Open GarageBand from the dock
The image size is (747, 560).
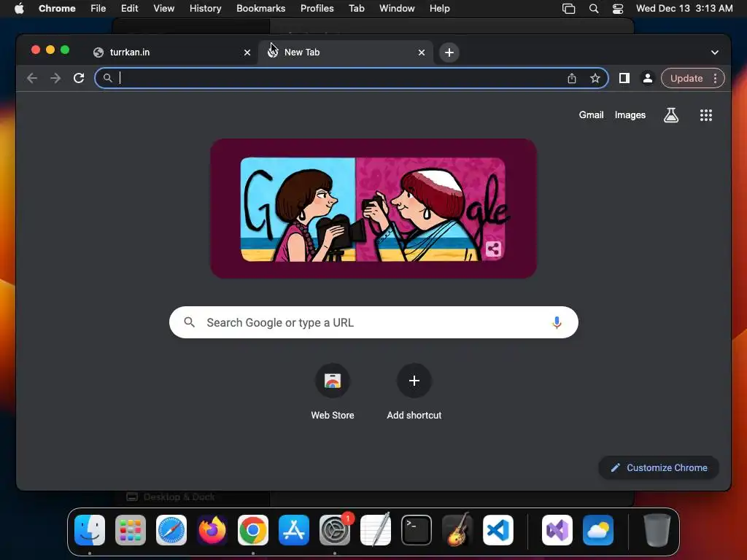457,530
